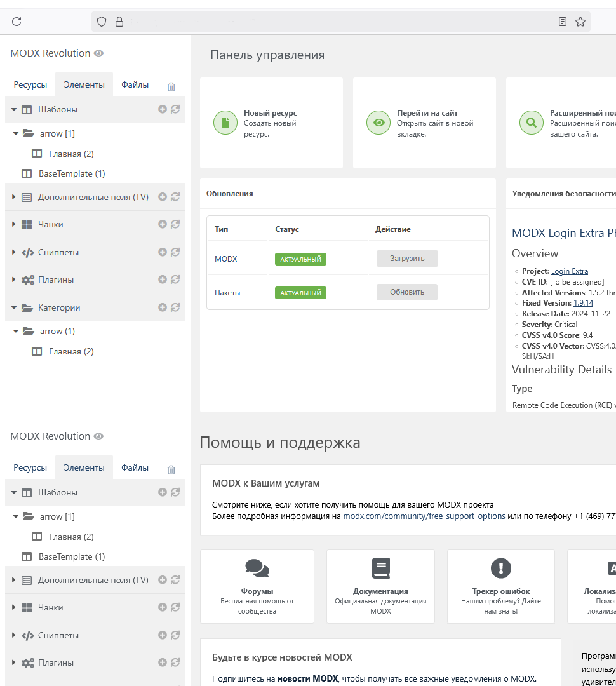
Task: Click the green Новый ресурс document icon
Action: 225,123
